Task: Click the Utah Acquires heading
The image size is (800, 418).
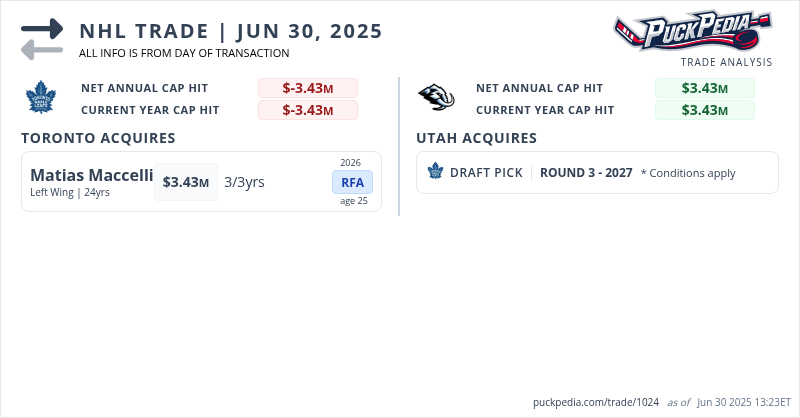Action: click(x=476, y=138)
